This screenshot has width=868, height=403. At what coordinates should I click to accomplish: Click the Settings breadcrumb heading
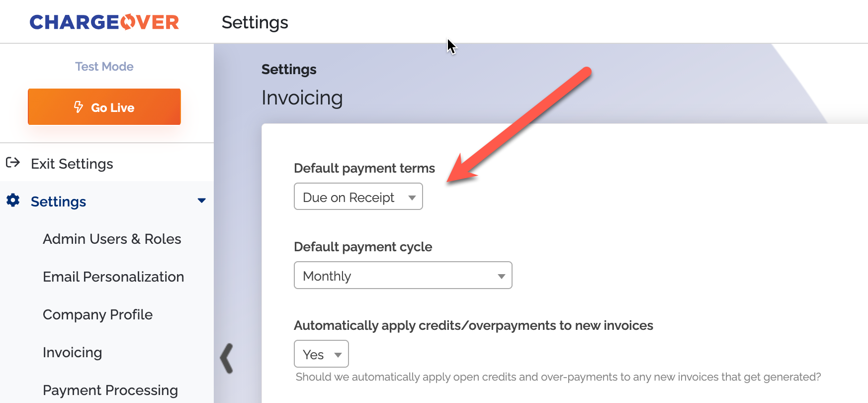(x=289, y=70)
